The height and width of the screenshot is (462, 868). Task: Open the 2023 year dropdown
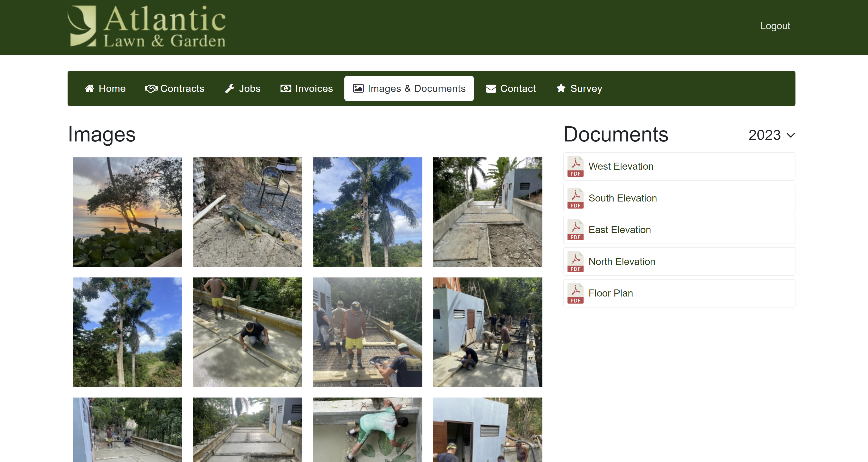coord(772,135)
